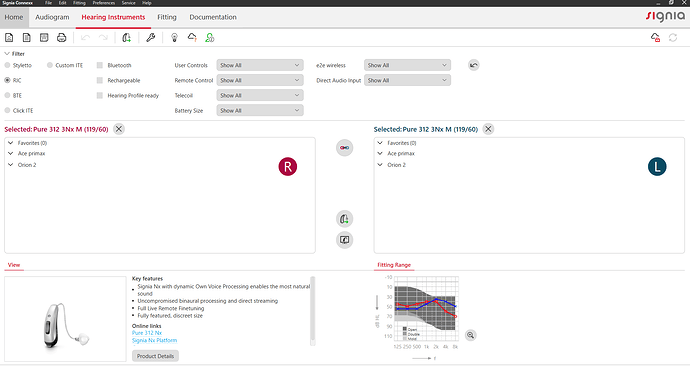Open the Remote Control dropdown
690x366 pixels.
pos(260,81)
